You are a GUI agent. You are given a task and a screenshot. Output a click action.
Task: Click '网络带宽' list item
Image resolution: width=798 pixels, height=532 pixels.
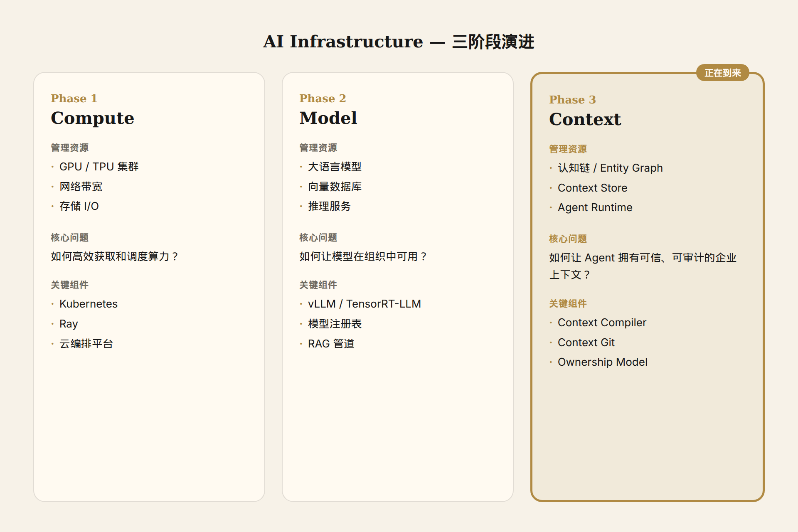[81, 187]
